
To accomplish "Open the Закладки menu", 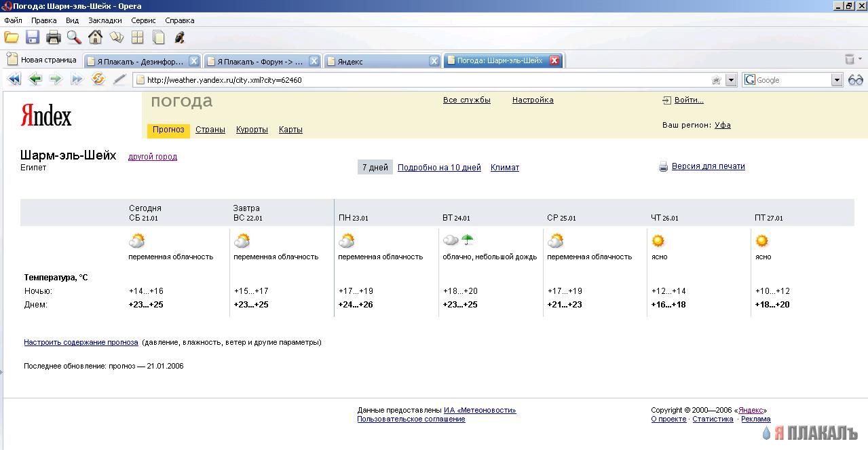I will click(x=105, y=20).
